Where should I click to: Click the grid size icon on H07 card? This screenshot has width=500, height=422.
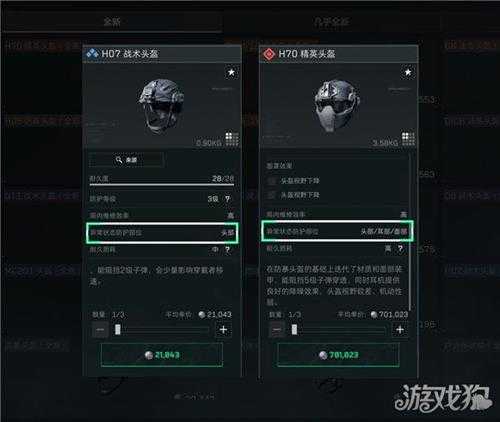[232, 139]
